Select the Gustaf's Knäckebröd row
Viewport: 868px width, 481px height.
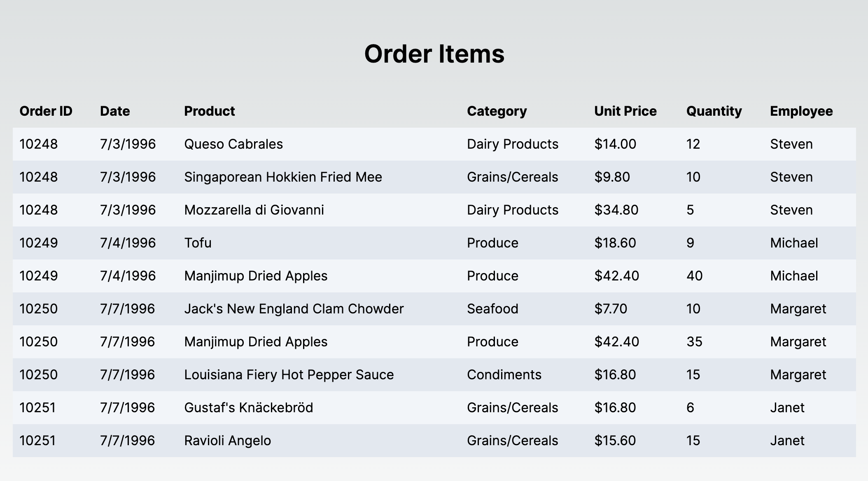[248, 408]
